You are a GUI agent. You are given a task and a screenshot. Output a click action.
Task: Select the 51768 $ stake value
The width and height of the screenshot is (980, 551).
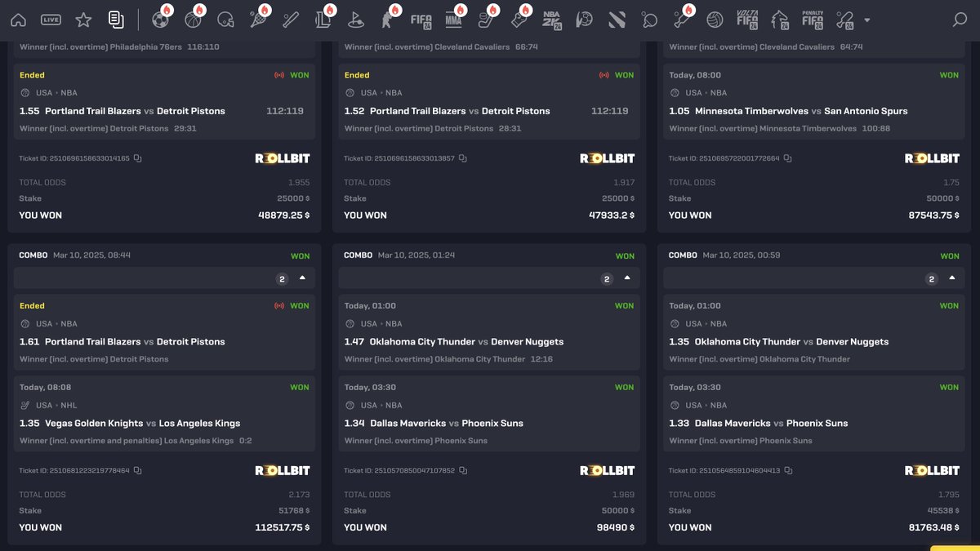pyautogui.click(x=294, y=511)
